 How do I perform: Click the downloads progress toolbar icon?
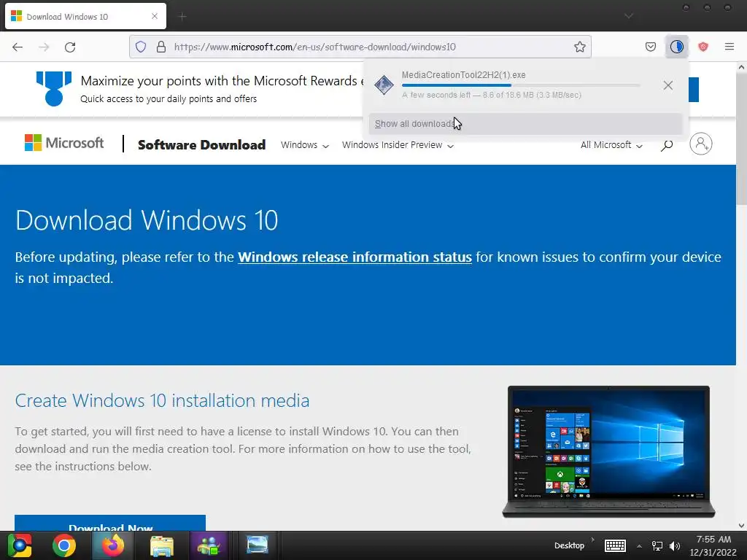(676, 47)
